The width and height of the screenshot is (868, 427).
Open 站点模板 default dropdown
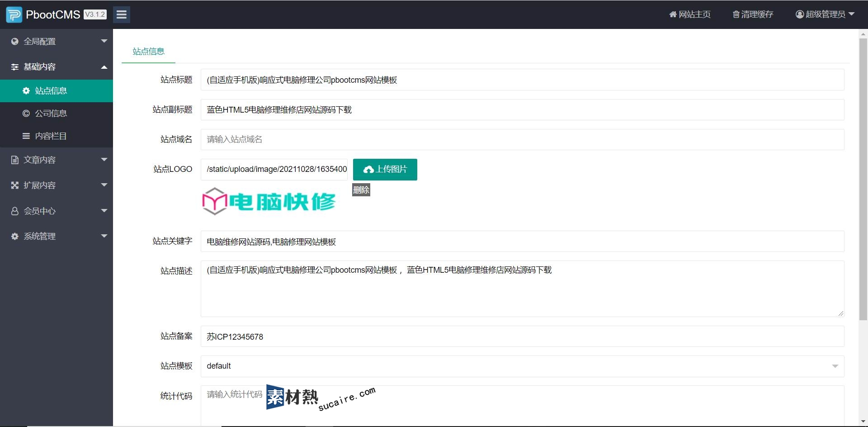tap(522, 366)
